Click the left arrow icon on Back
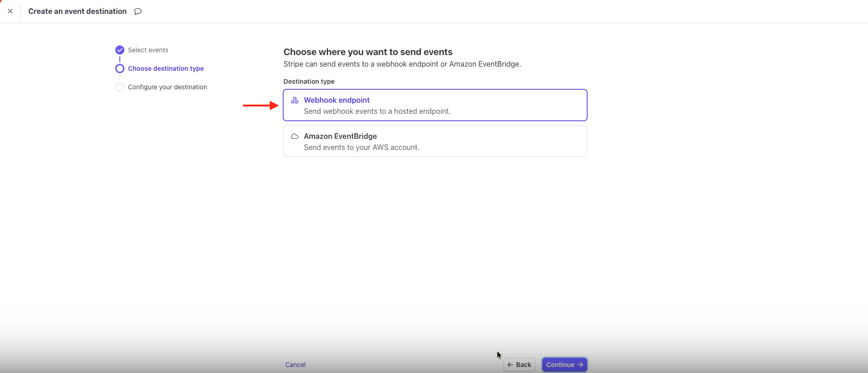 pyautogui.click(x=510, y=365)
